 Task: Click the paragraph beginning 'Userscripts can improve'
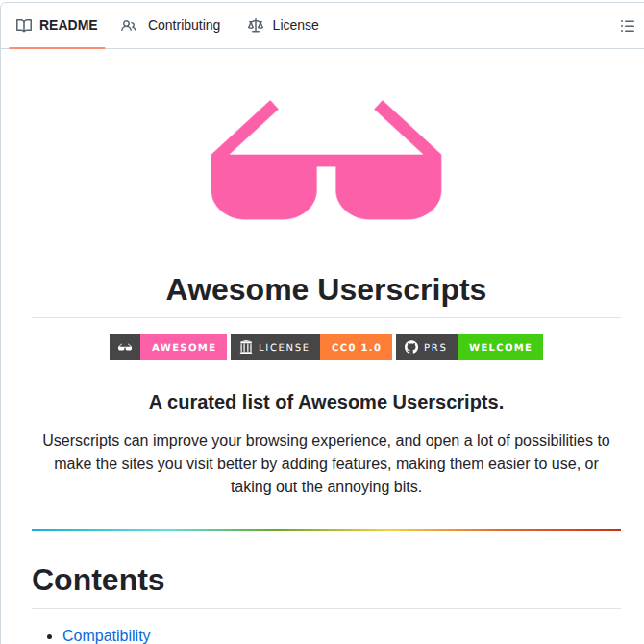(326, 463)
